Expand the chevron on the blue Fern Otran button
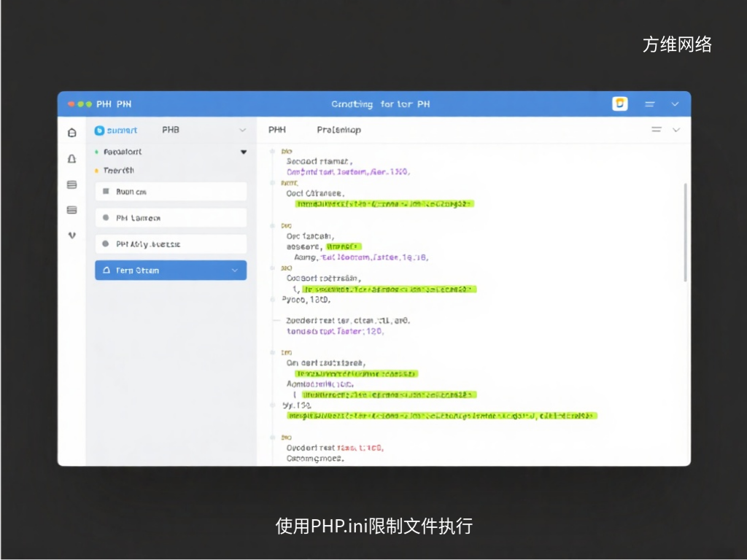The width and height of the screenshot is (747, 560). point(233,270)
